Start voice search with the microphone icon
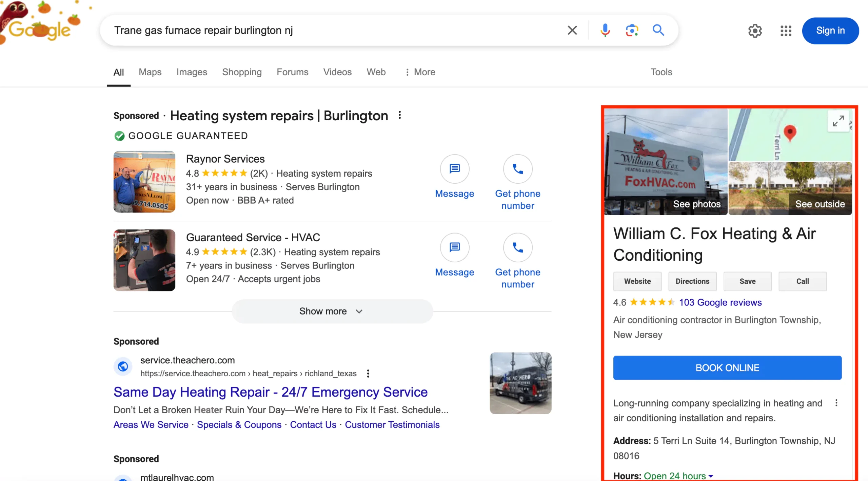The width and height of the screenshot is (868, 481). pyautogui.click(x=605, y=30)
